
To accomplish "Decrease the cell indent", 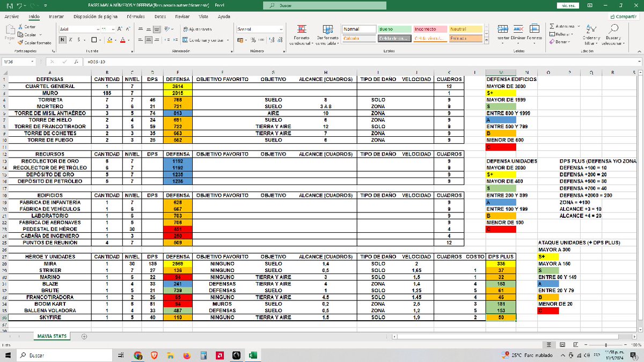I will point(167,40).
